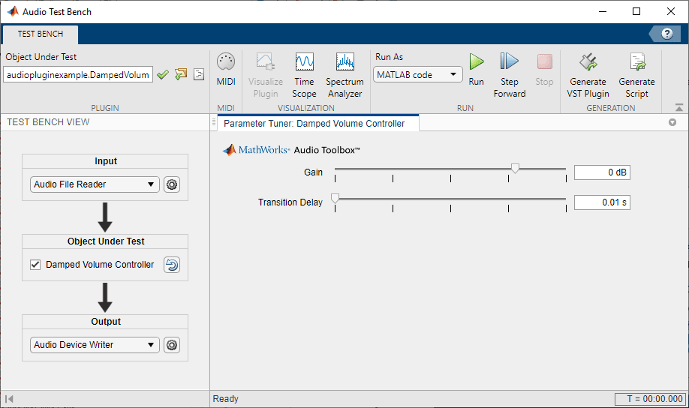The width and height of the screenshot is (689, 408).
Task: Click the Ready status text
Action: click(x=225, y=399)
